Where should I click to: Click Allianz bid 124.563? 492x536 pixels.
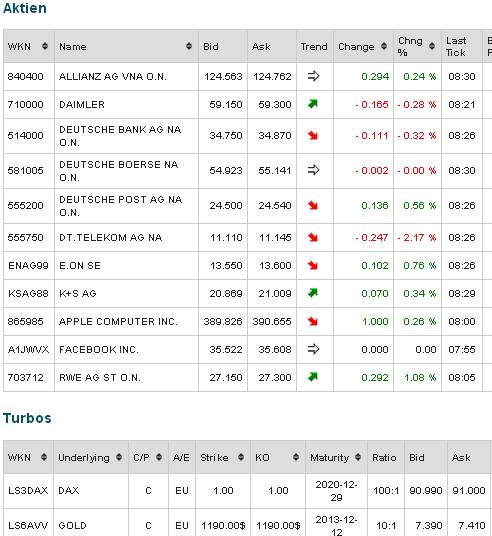click(223, 76)
